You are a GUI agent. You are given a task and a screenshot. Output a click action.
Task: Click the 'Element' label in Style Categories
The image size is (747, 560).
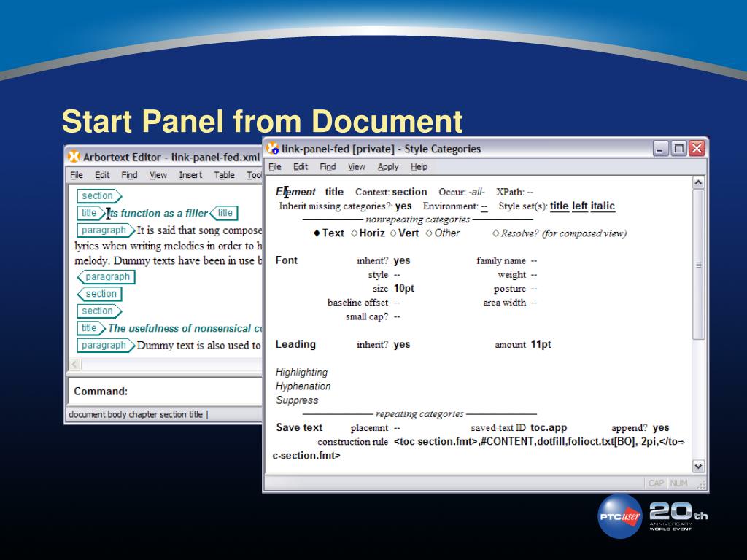tap(295, 192)
